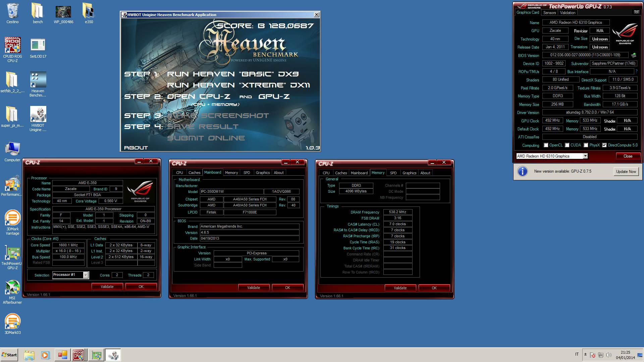Image resolution: width=644 pixels, height=362 pixels.
Task: Click Submit Online in HWBOT window
Action: coord(206,138)
